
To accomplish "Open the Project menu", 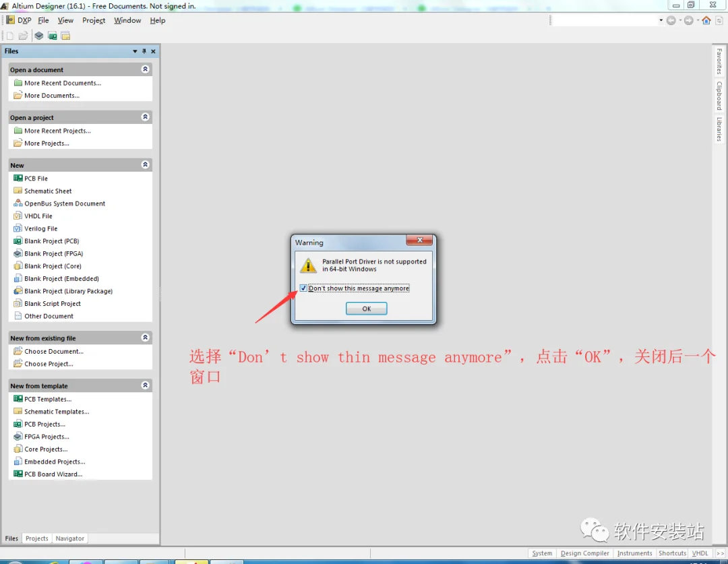I will point(94,20).
